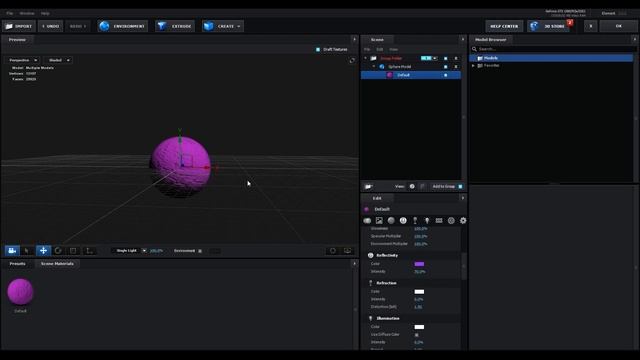The width and height of the screenshot is (640, 360).
Task: Open Edit panel options arrow
Action: coord(462,198)
